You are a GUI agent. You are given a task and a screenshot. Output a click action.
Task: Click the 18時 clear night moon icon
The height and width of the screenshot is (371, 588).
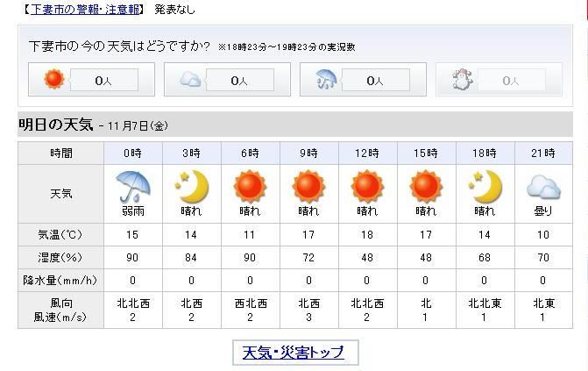pos(485,186)
